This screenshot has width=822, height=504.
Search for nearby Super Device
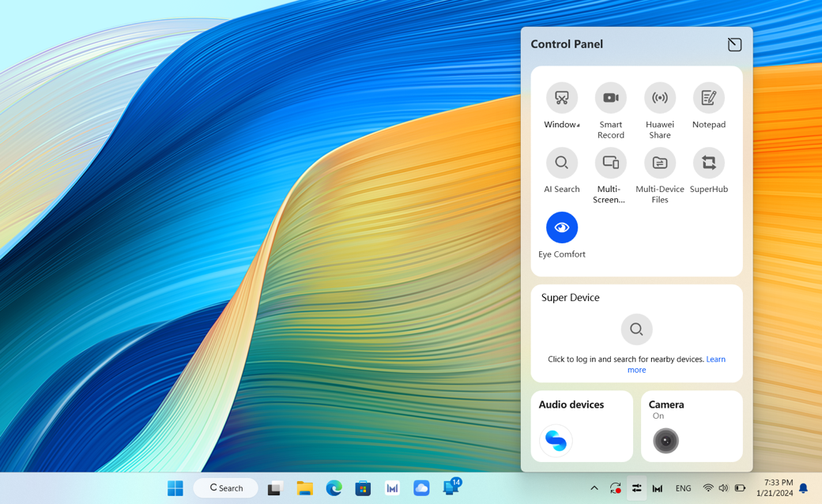[636, 329]
